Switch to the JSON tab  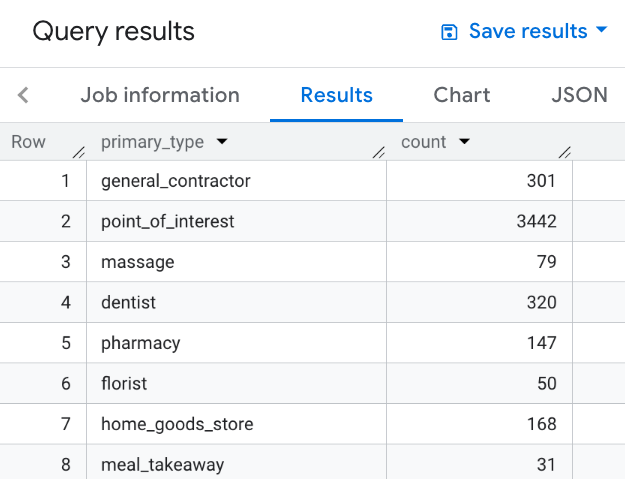tap(580, 95)
